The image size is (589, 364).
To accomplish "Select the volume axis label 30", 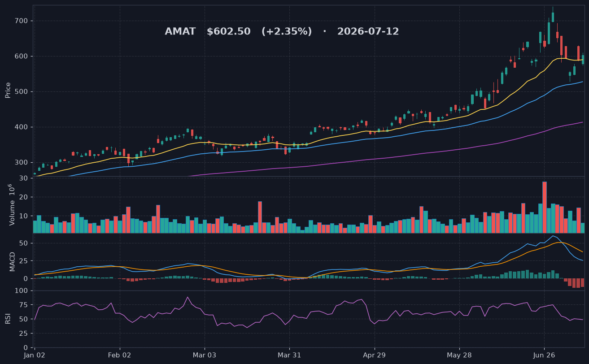I will tap(24, 178).
